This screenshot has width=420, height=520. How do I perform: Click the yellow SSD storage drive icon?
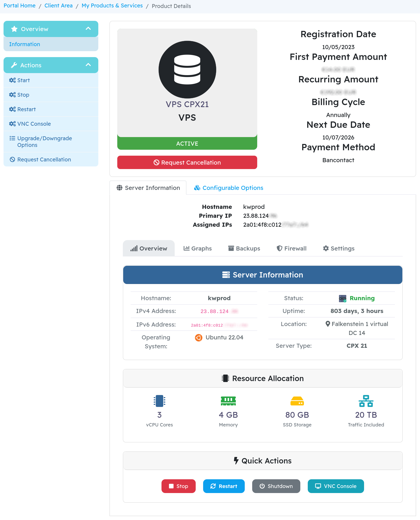point(297,401)
